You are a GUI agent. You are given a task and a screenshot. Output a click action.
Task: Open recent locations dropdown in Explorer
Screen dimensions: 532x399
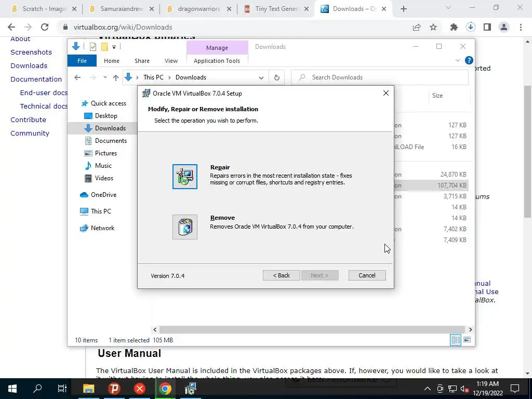(105, 77)
